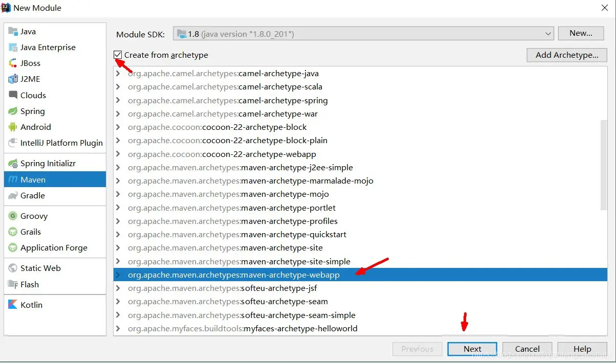This screenshot has height=364, width=616.
Task: Click the Spring leaf icon
Action: click(x=13, y=111)
